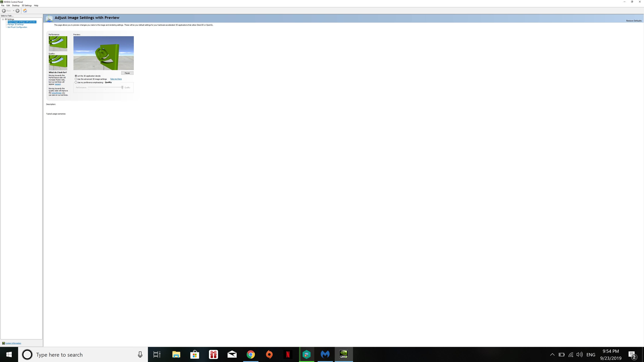Image resolution: width=644 pixels, height=362 pixels.
Task: Open Microsoft Store from the taskbar
Action: click(195, 354)
